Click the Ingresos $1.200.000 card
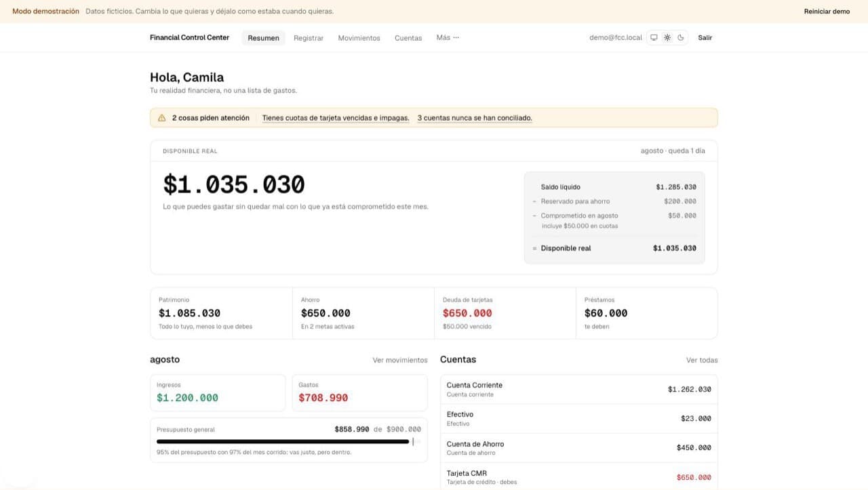This screenshot has width=868, height=490. coord(218,392)
